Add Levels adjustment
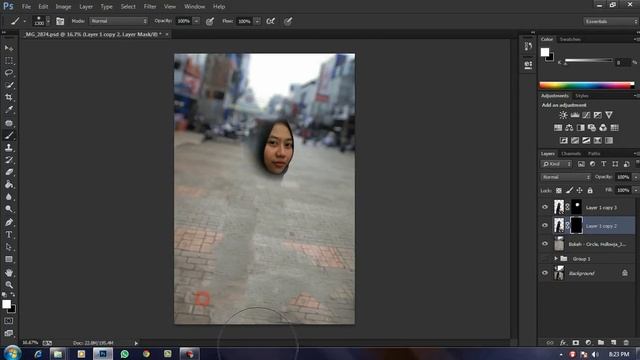The width and height of the screenshot is (640, 360). click(x=575, y=115)
